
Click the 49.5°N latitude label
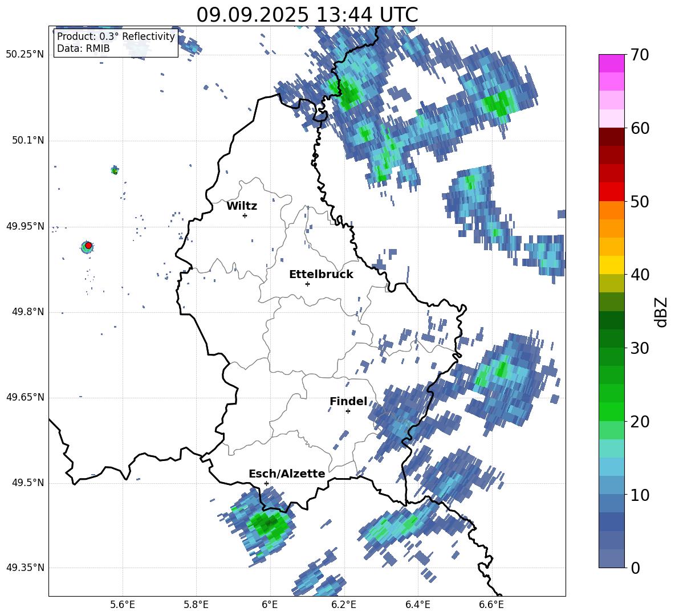click(x=27, y=483)
